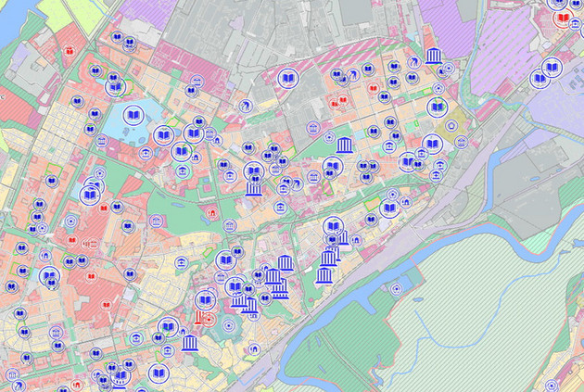Click the columned building icon beside the purple hatched zone
584x392 pixels.
click(433, 57)
